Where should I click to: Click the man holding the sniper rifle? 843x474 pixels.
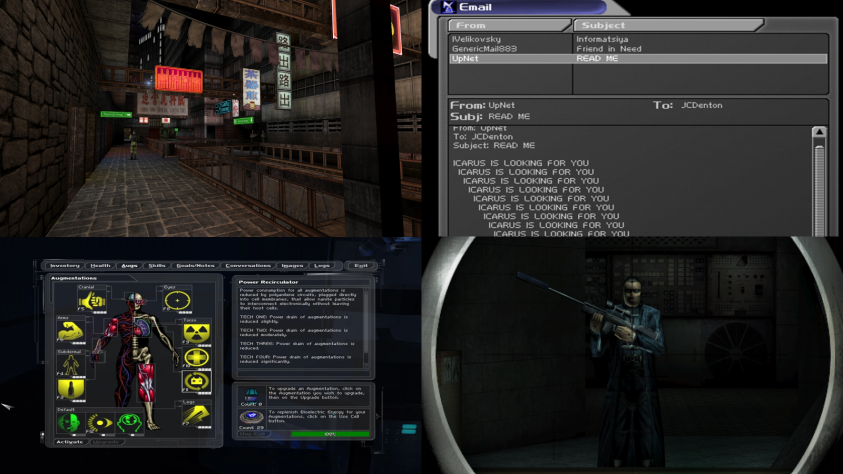pyautogui.click(x=626, y=371)
